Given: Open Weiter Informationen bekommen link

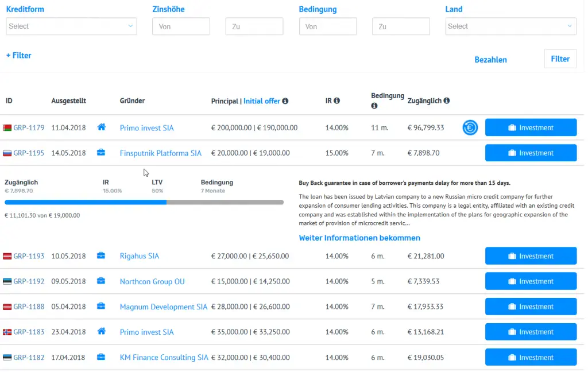Looking at the screenshot, I should click(x=359, y=238).
